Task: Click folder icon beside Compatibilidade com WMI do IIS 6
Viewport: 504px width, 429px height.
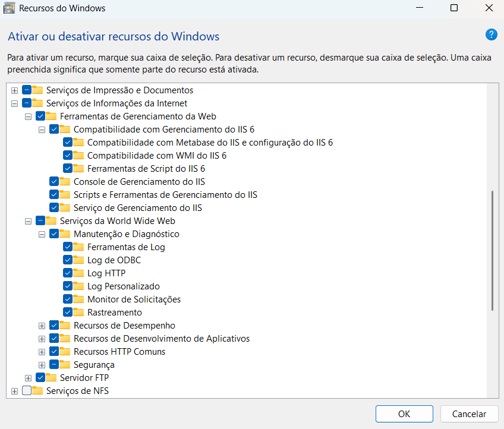Action: pos(78,155)
